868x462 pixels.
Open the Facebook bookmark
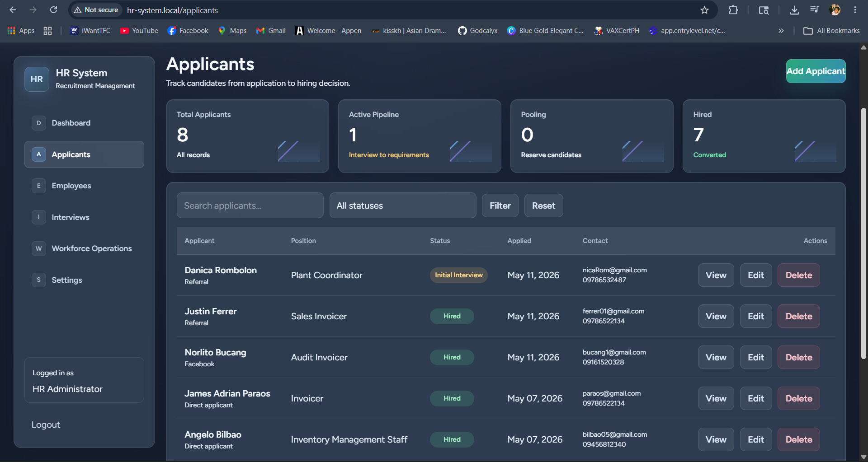click(188, 31)
